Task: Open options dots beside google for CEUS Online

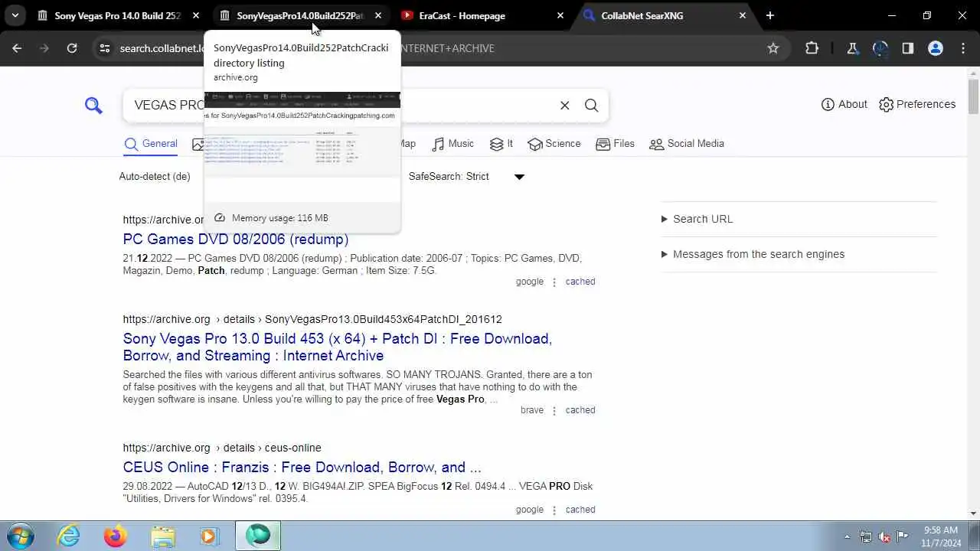Action: point(554,510)
